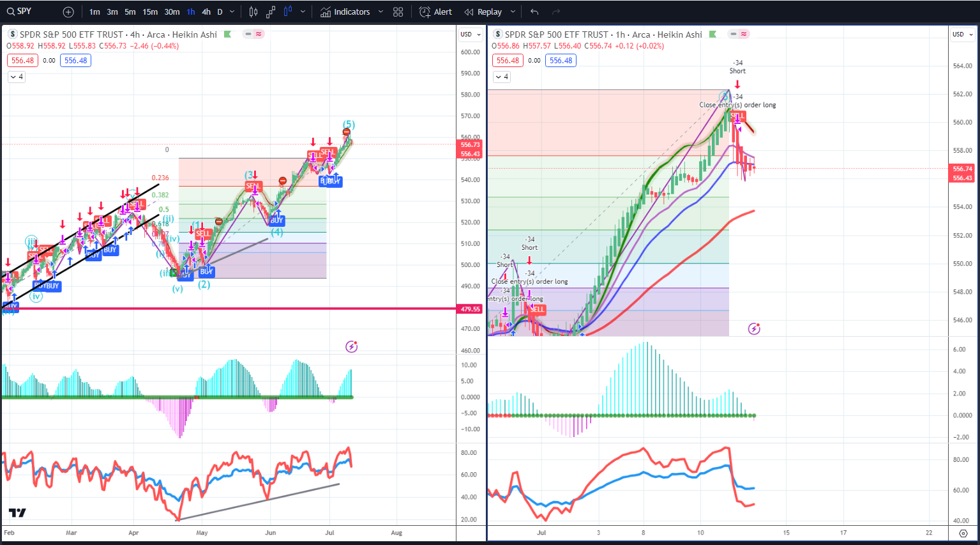The width and height of the screenshot is (980, 545).
Task: Choose the step line chart style icon
Action: pyautogui.click(x=271, y=12)
